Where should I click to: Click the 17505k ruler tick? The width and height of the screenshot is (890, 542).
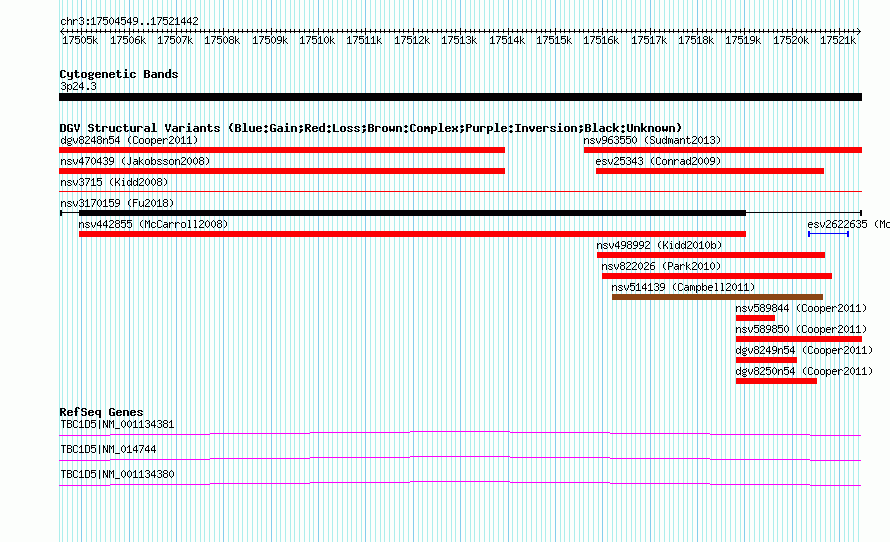[x=80, y=40]
